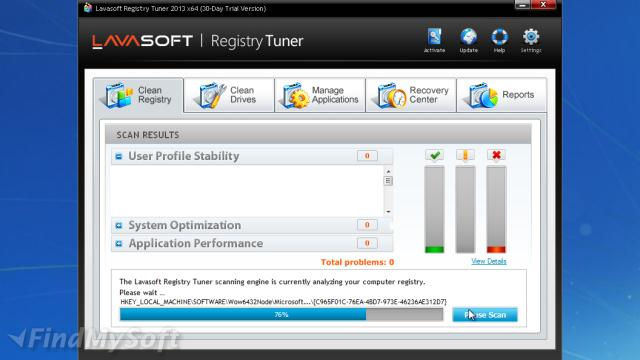The image size is (640, 360).
Task: Click the SCAN RESULTS header text
Action: 148,135
